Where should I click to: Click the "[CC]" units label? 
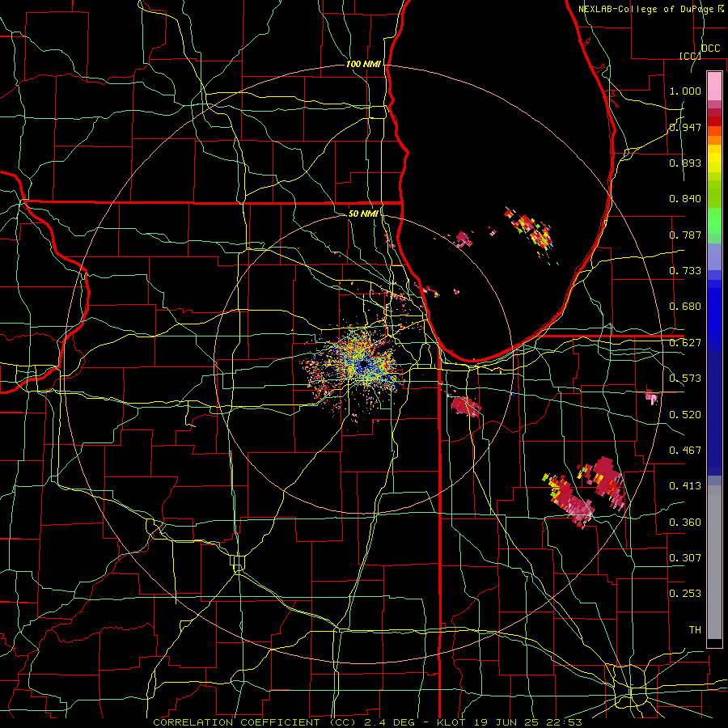coord(690,56)
